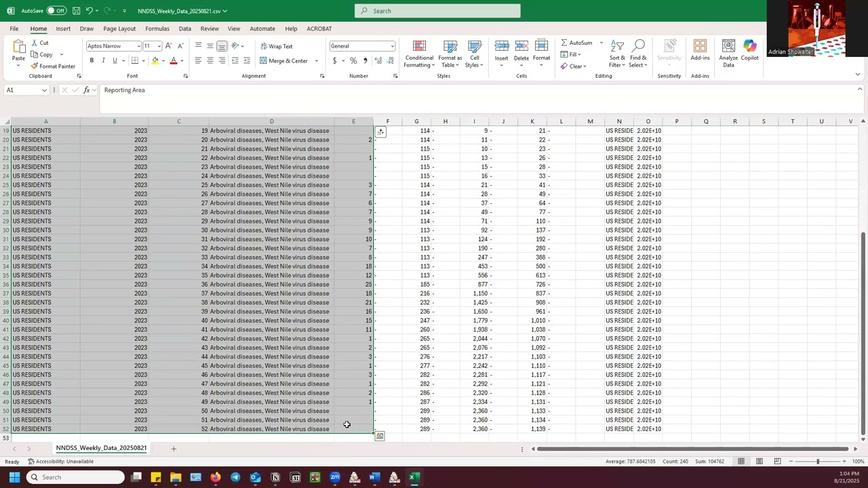Viewport: 868px width, 488px height.
Task: Click the Quick Analysis icon below the selection
Action: tap(380, 436)
